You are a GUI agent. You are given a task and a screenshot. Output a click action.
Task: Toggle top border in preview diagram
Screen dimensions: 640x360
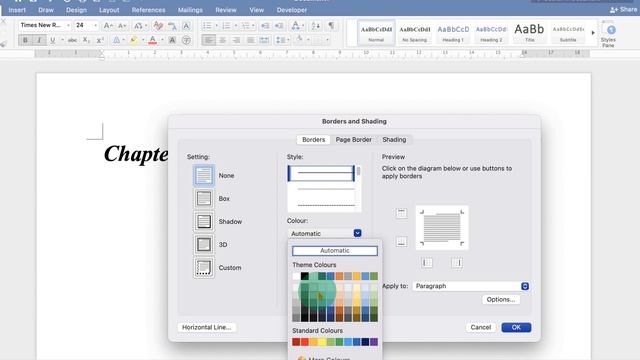pyautogui.click(x=401, y=213)
